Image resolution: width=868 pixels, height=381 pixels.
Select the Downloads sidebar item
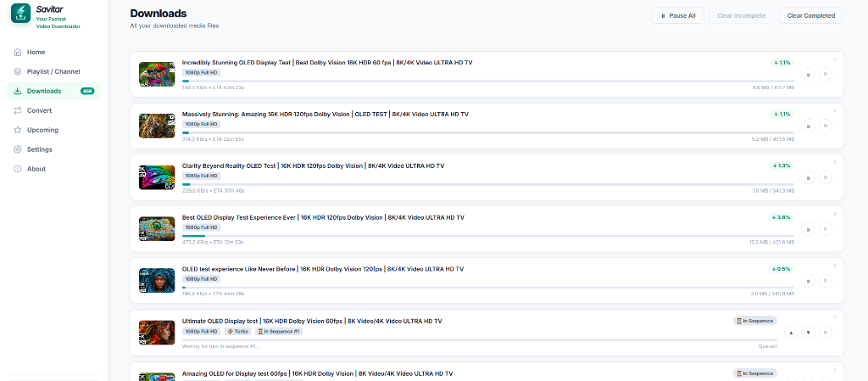tap(54, 91)
